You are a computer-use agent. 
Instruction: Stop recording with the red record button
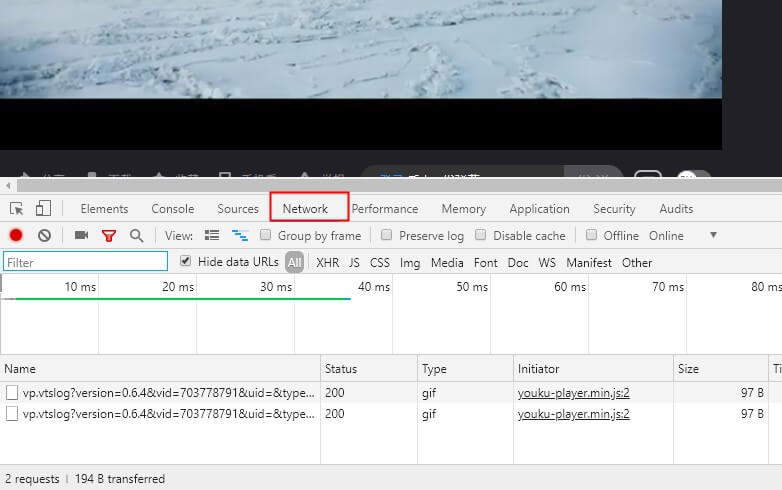pyautogui.click(x=16, y=235)
